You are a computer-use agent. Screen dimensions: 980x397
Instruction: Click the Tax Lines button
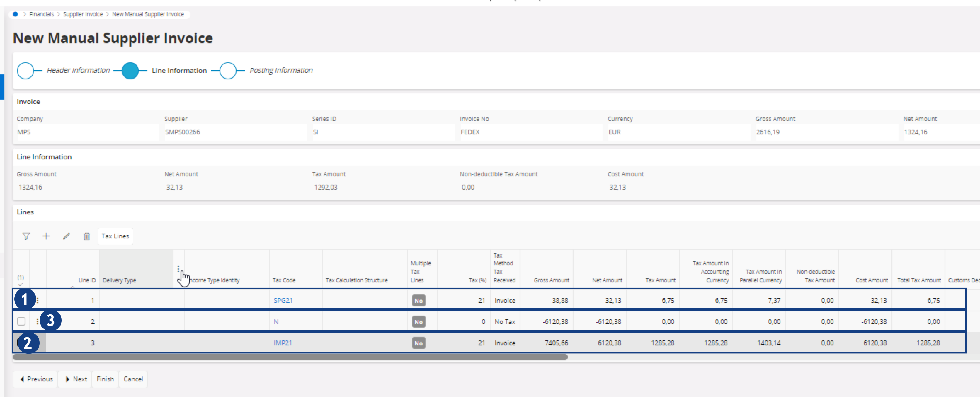[115, 236]
